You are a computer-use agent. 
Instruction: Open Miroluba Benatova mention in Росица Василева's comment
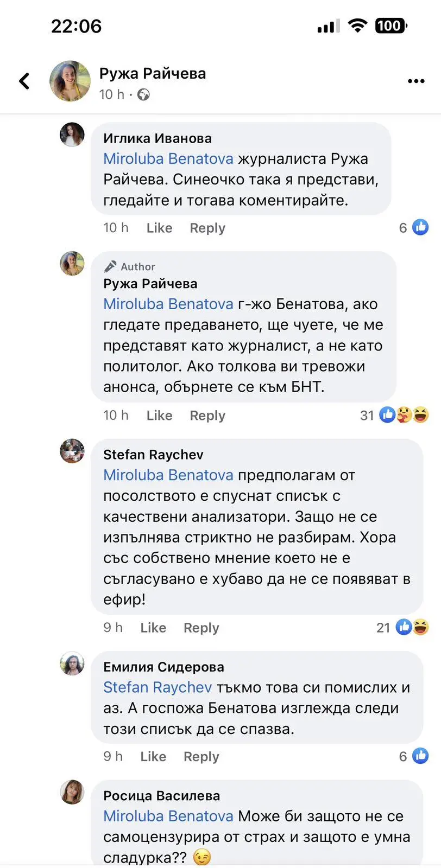[168, 816]
